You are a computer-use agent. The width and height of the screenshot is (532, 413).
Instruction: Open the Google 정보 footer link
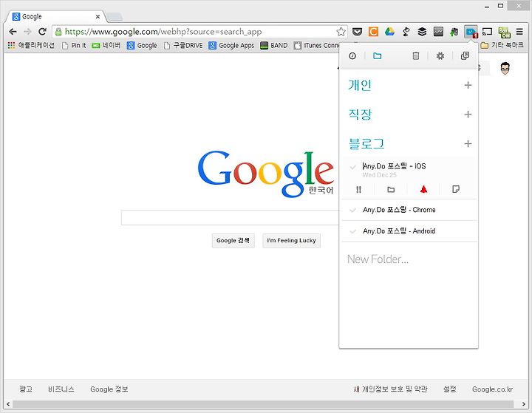coord(109,389)
